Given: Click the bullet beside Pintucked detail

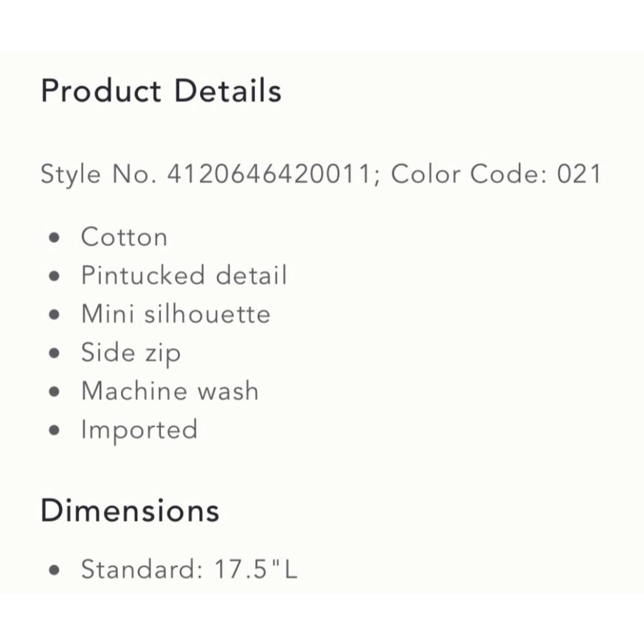Looking at the screenshot, I should click(x=54, y=276).
